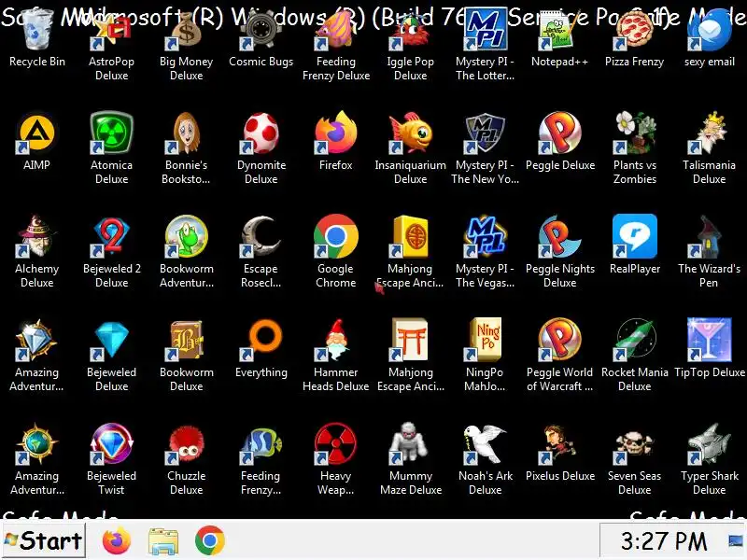The image size is (747, 560).
Task: Launch Everything search shortcut
Action: [261, 340]
